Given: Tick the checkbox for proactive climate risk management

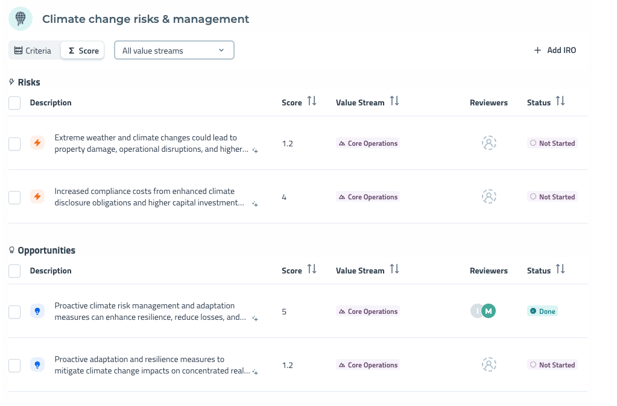Looking at the screenshot, I should (x=14, y=311).
